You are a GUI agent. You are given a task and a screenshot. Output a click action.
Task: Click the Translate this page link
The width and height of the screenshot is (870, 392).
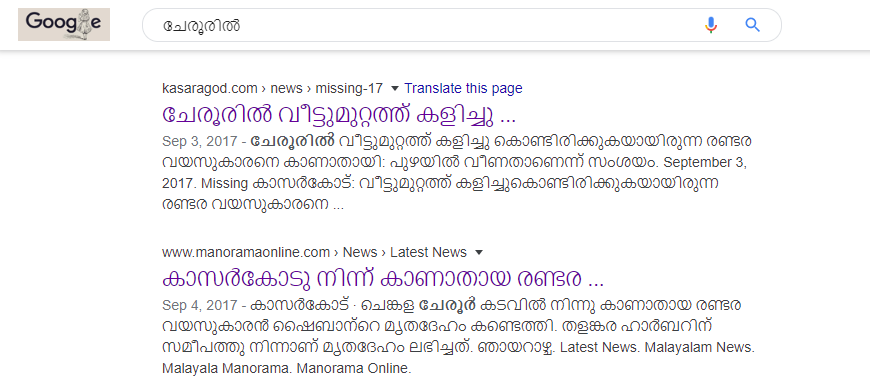pyautogui.click(x=463, y=88)
